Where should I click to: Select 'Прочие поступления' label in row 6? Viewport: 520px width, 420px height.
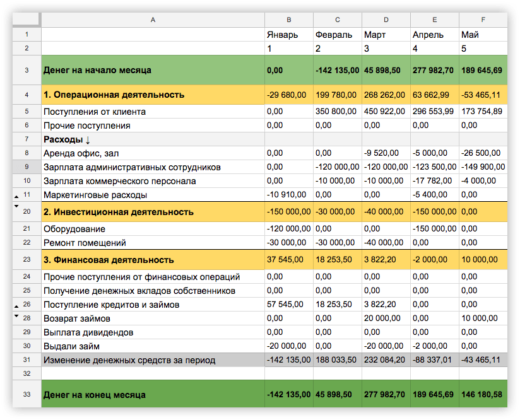[x=153, y=125]
